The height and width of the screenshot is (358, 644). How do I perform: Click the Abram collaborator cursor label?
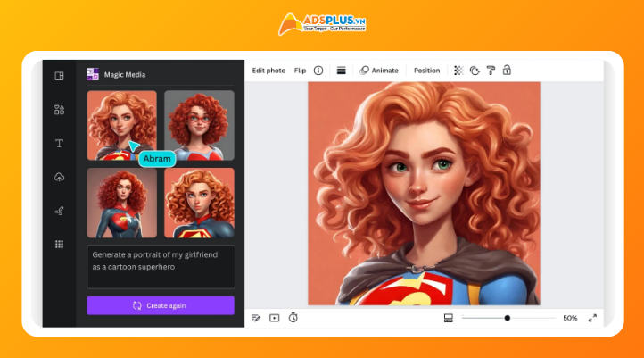tap(157, 159)
